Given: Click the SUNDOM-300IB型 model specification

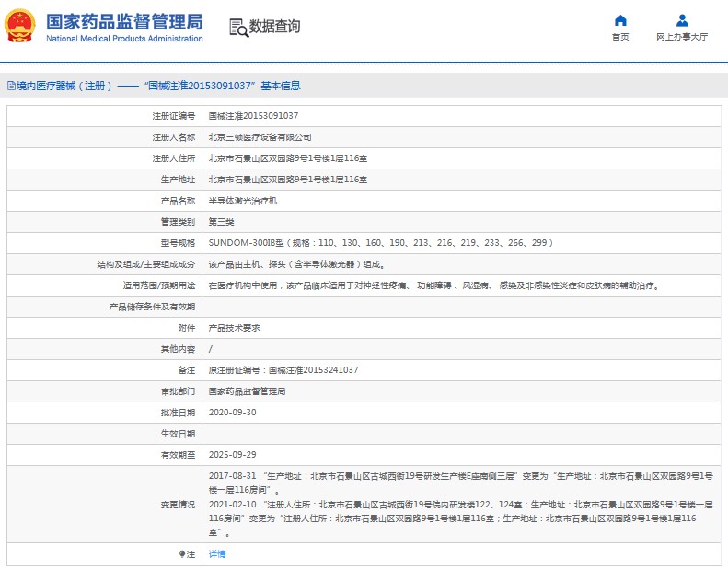Looking at the screenshot, I should coord(381,243).
